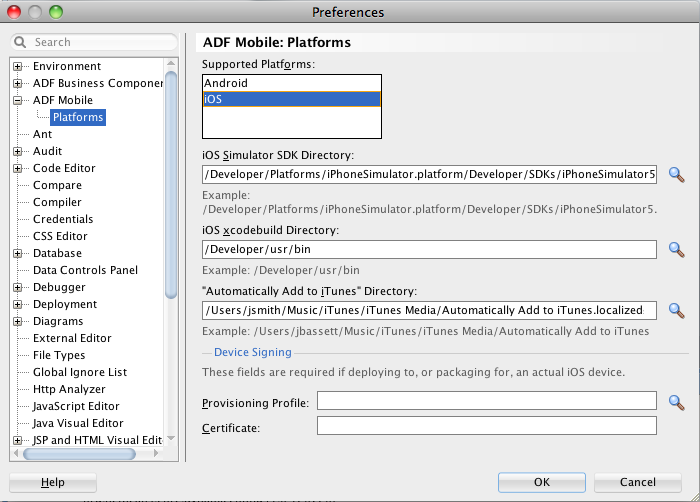Expand the ADF Business Components node
This screenshot has width=700, height=502.
tap(17, 84)
